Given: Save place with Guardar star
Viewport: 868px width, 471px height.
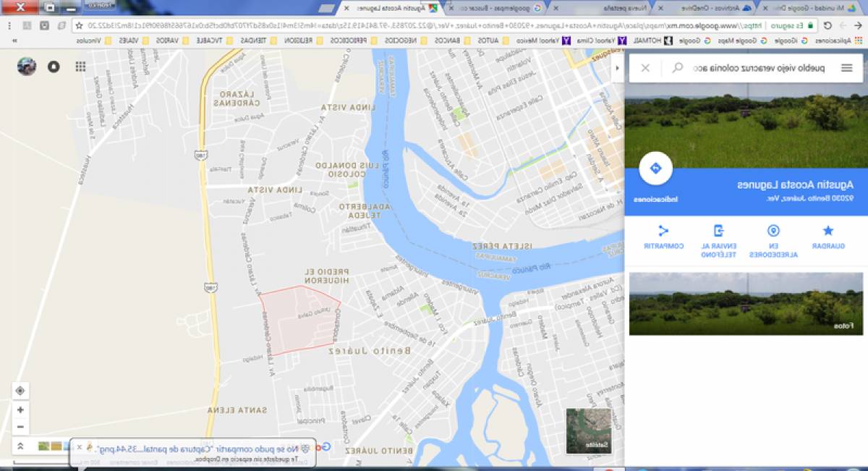Looking at the screenshot, I should 828,232.
